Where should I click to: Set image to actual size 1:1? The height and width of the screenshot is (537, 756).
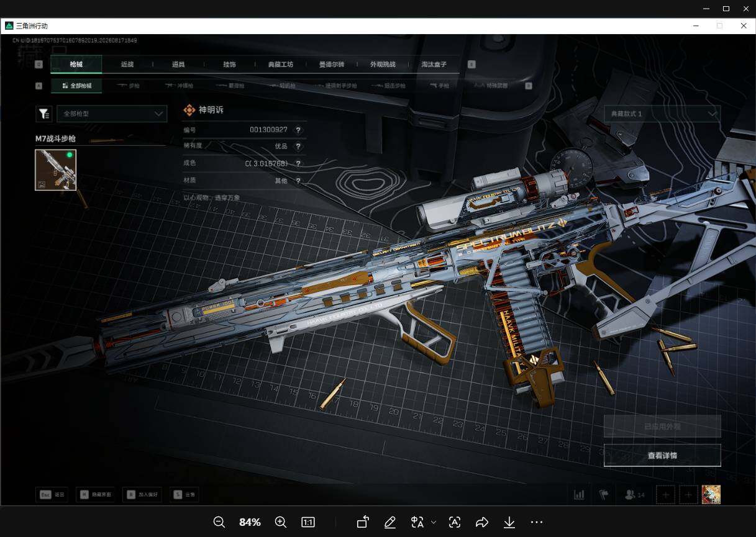pyautogui.click(x=308, y=522)
